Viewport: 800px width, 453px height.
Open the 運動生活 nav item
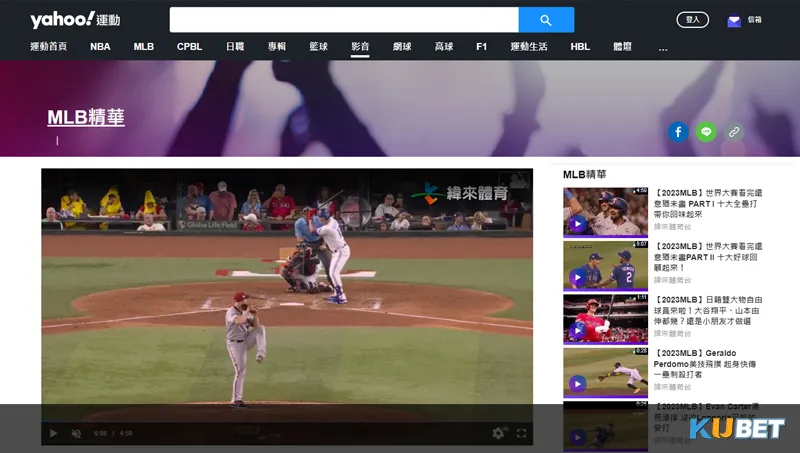[x=529, y=46]
